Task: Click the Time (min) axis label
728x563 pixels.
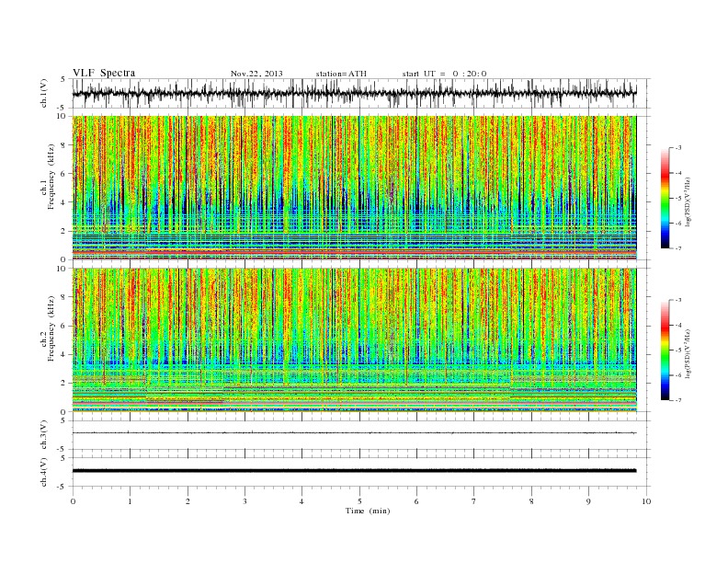Action: tap(368, 511)
